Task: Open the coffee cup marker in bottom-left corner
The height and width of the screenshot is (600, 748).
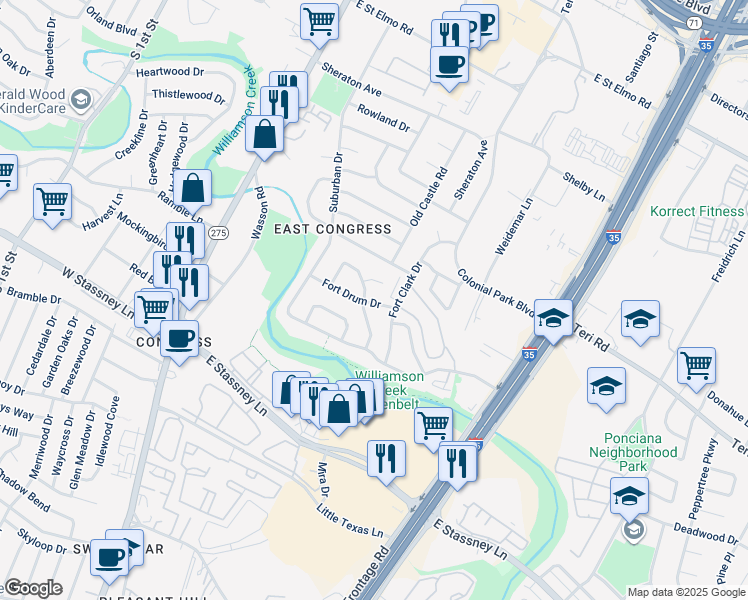Action: (x=109, y=555)
